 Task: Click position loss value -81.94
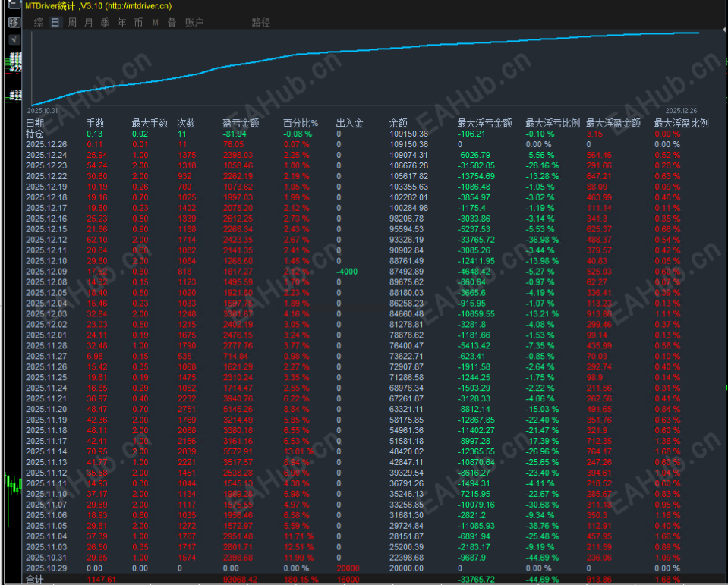coord(235,134)
